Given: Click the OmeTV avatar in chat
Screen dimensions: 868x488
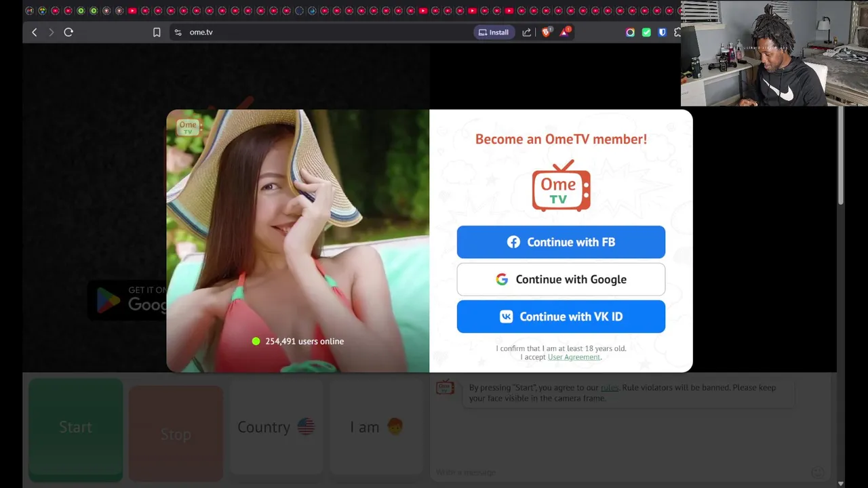Looking at the screenshot, I should click(445, 388).
